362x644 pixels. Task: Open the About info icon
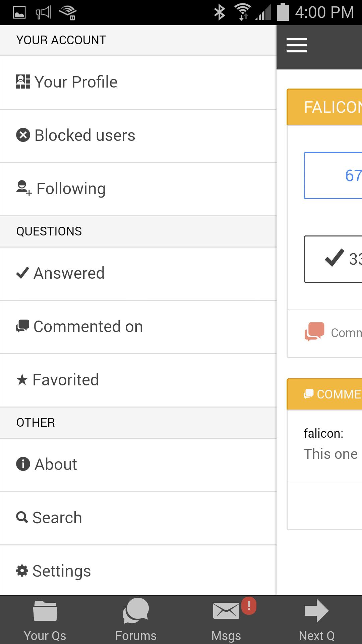23,464
